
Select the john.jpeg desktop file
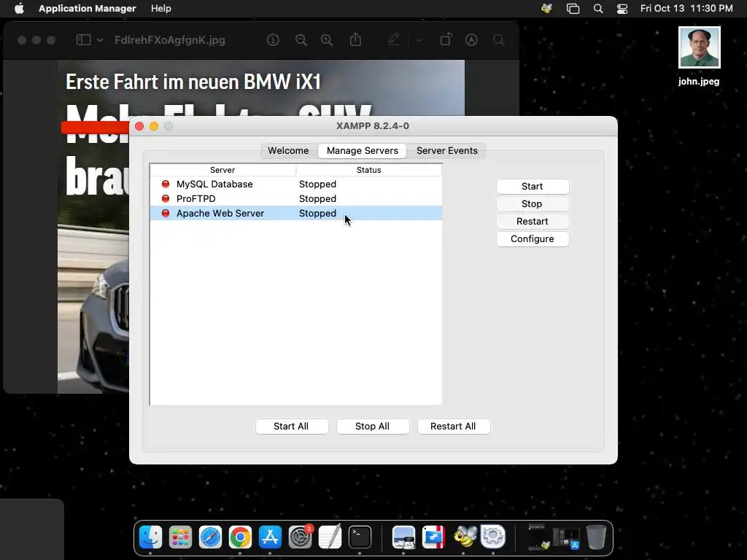point(699,56)
